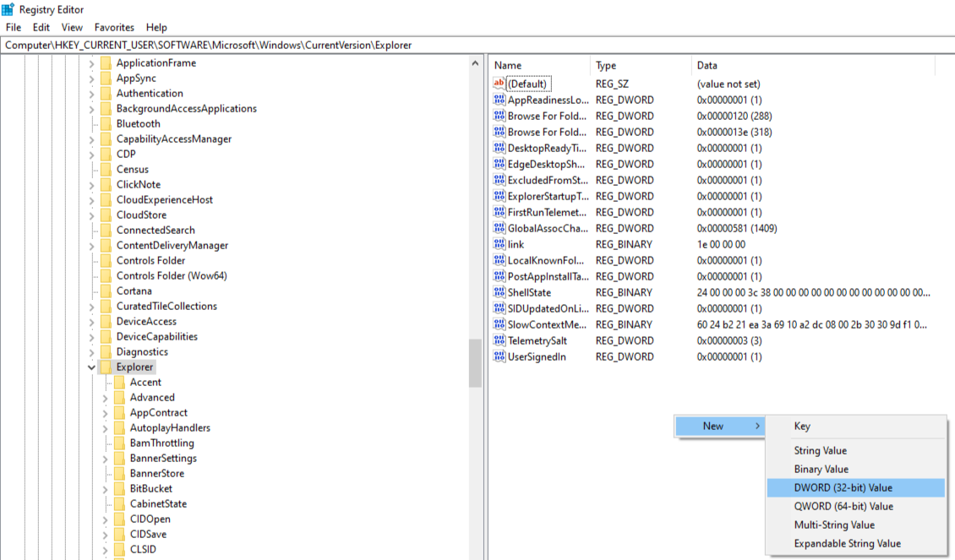Choose Key from the New submenu
The image size is (955, 560).
(856, 426)
